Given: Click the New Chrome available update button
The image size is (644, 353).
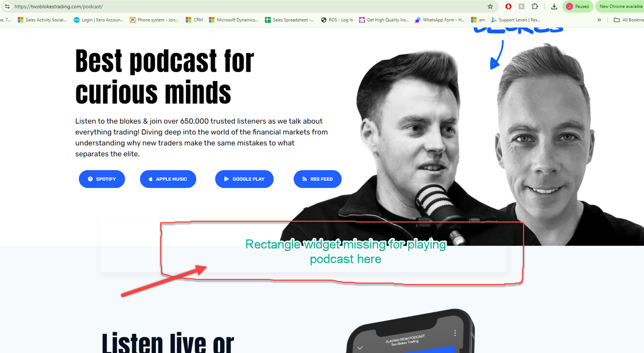Looking at the screenshot, I should [x=620, y=7].
